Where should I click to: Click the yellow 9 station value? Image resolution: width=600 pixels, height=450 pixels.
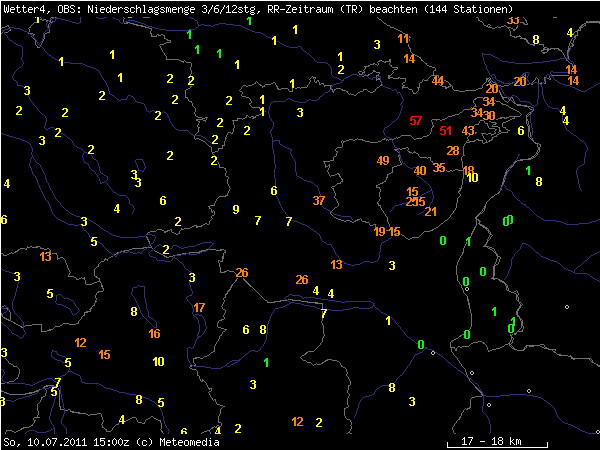(236, 210)
